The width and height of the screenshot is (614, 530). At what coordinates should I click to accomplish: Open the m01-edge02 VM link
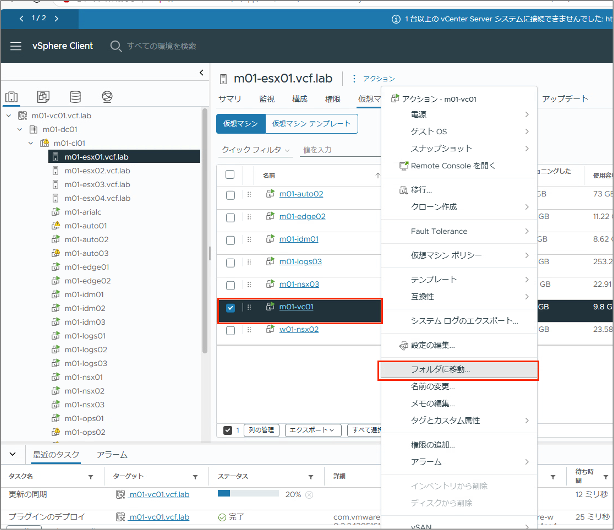(x=302, y=217)
